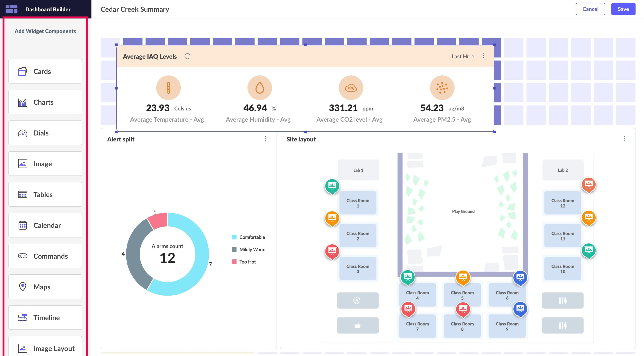Viewport: 644px width, 356px height.
Task: Select the Commands widget component
Action: click(45, 256)
